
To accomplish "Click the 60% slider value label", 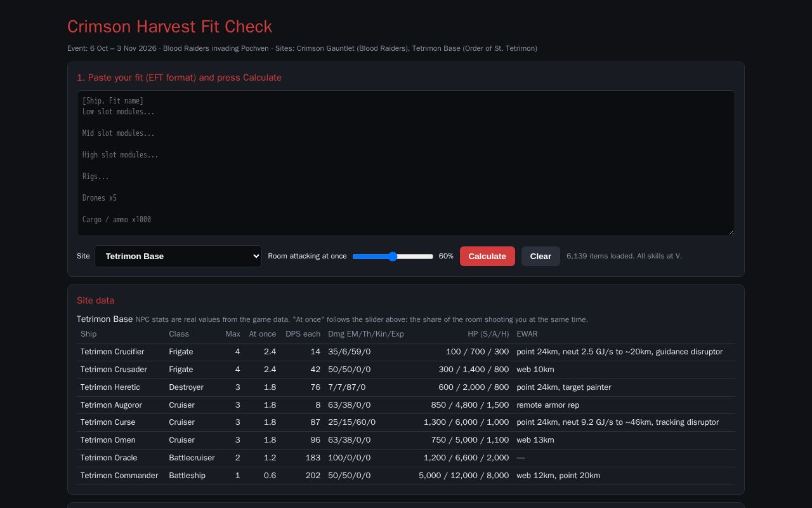I will point(446,257).
